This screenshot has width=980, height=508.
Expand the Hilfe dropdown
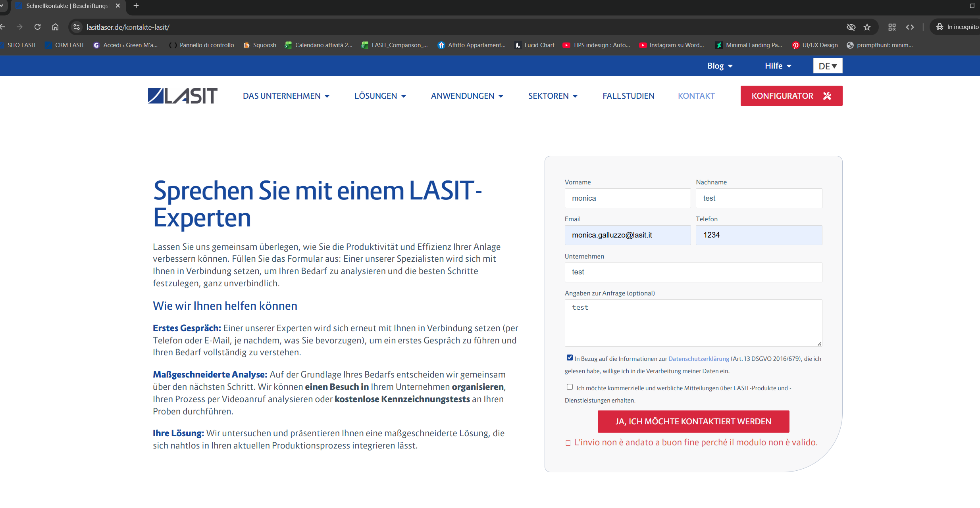778,66
